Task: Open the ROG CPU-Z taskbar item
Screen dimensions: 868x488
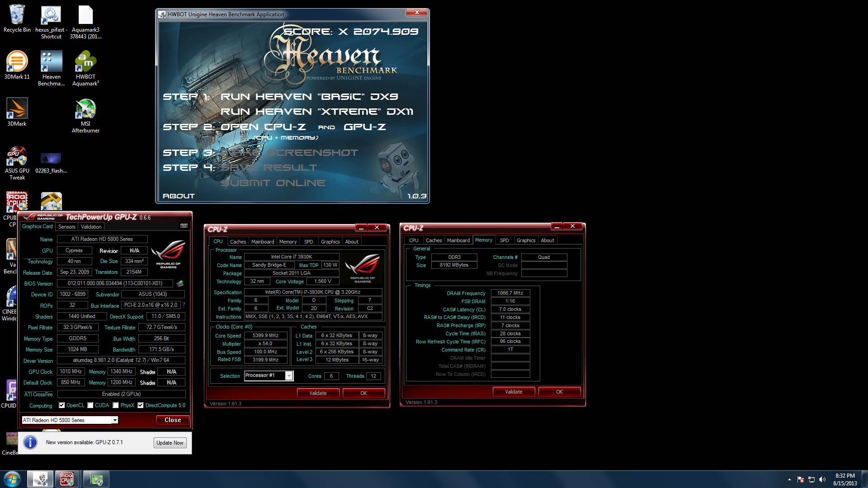Action: point(67,479)
